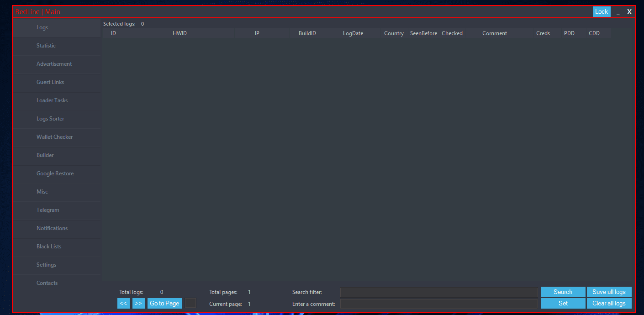This screenshot has width=644, height=315.
Task: Open the Settings sidebar item
Action: [x=46, y=265]
